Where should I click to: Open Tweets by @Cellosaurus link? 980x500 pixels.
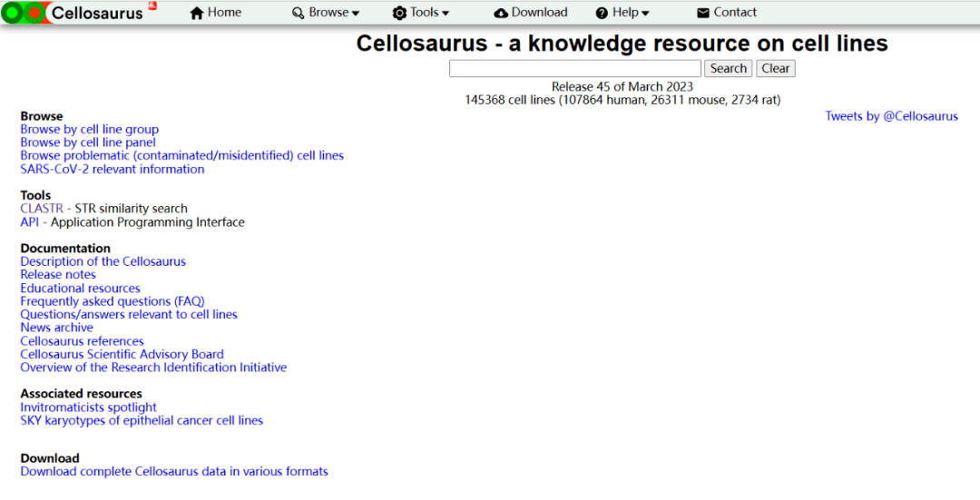(x=891, y=116)
